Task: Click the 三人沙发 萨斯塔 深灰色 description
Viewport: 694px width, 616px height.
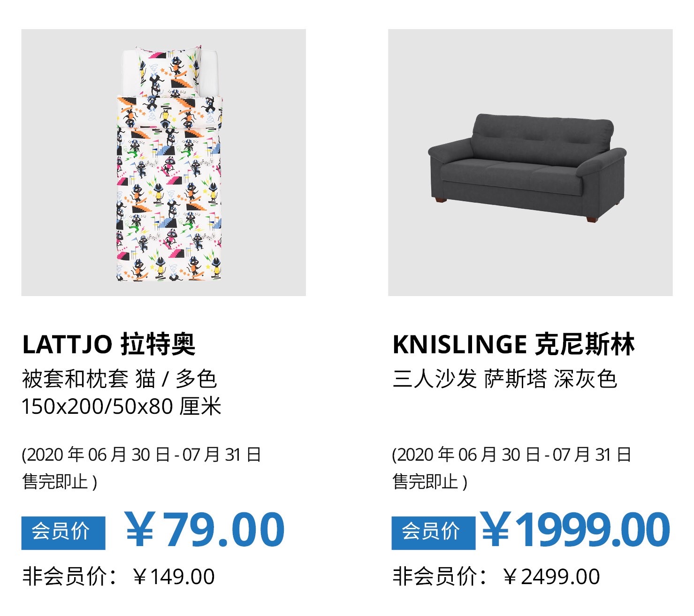Action: tap(504, 379)
